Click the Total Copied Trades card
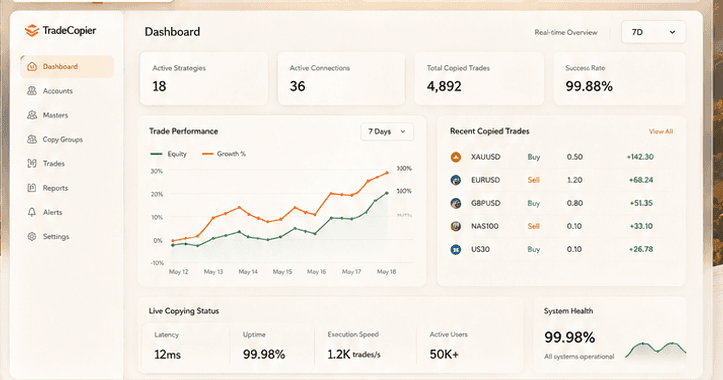 [479, 78]
